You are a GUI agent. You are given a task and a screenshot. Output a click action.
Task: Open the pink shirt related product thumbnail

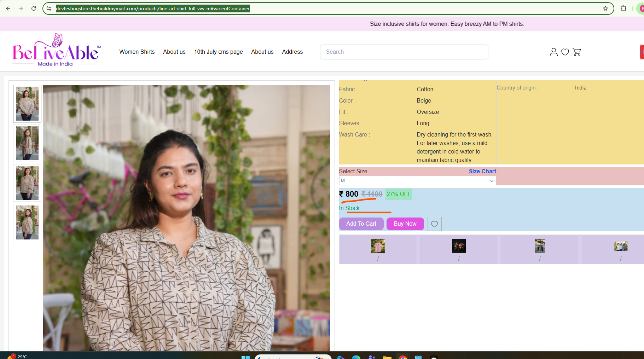point(378,246)
